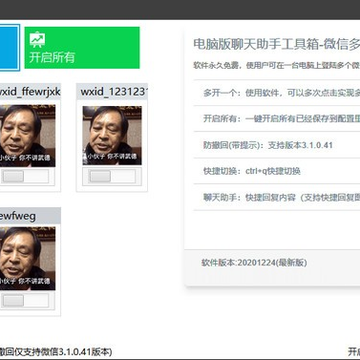Select the 聊天助手 快捷回复内容 row
This screenshot has width=360, height=360.
[277, 197]
